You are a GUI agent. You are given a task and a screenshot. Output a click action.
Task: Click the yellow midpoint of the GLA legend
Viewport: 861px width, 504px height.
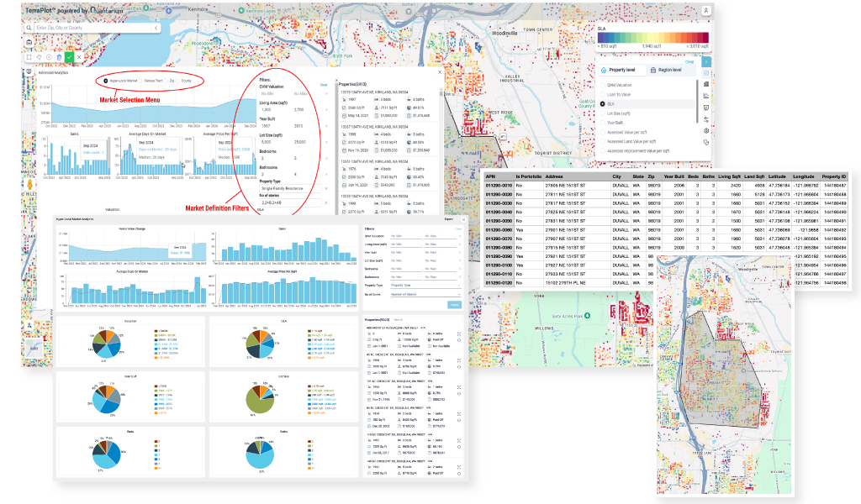tap(652, 39)
